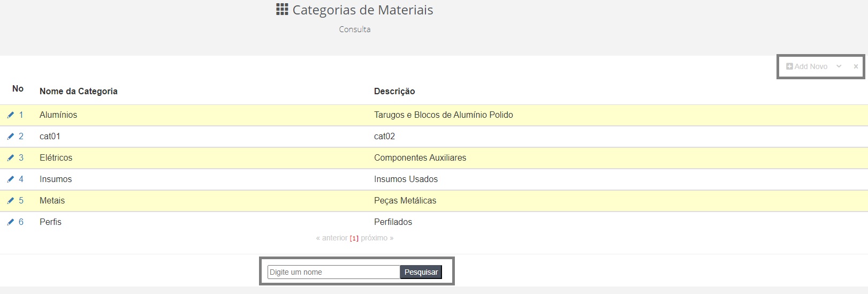The width and height of the screenshot is (868, 294).
Task: Go to next page via próximo link
Action: pos(377,238)
